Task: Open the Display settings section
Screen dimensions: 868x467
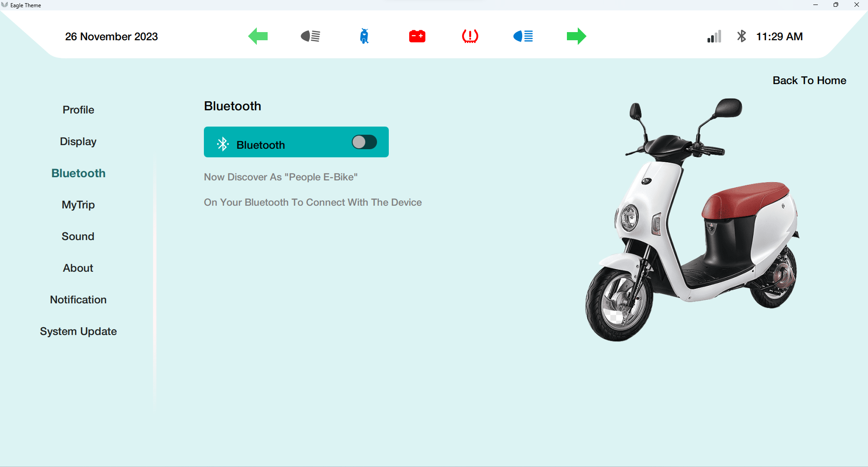Action: (x=78, y=142)
